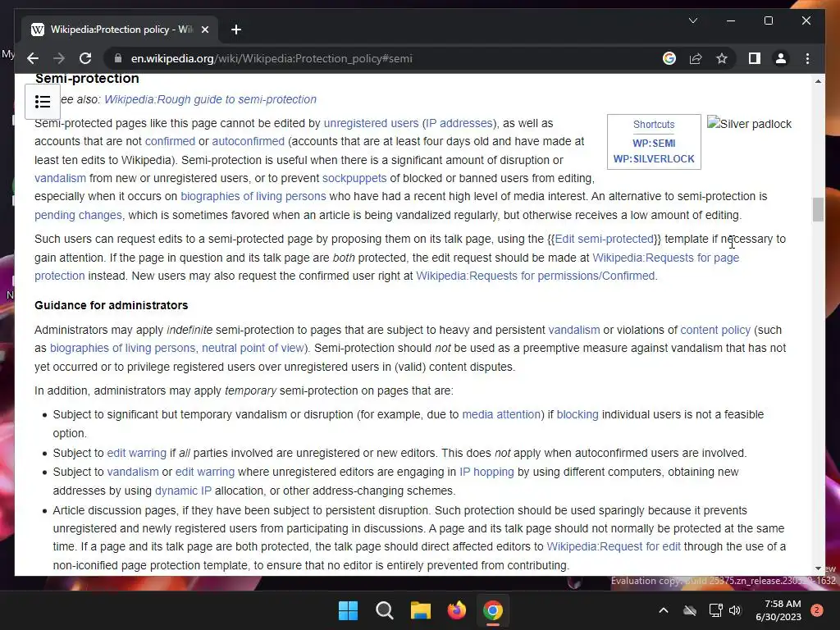Open Windows taskbar search

click(x=384, y=610)
